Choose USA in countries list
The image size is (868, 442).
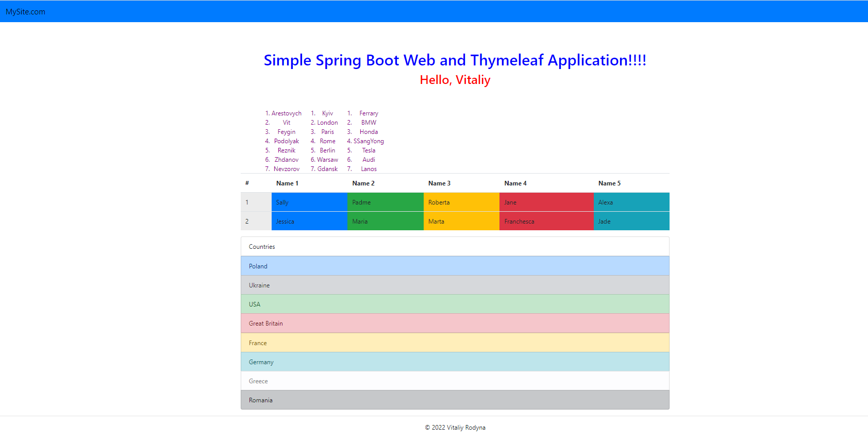[x=455, y=304]
